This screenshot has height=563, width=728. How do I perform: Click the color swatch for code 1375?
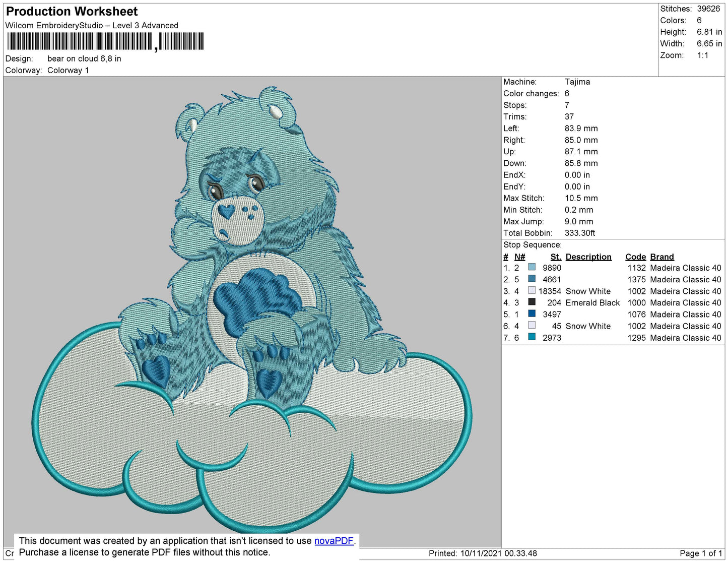[x=532, y=279]
